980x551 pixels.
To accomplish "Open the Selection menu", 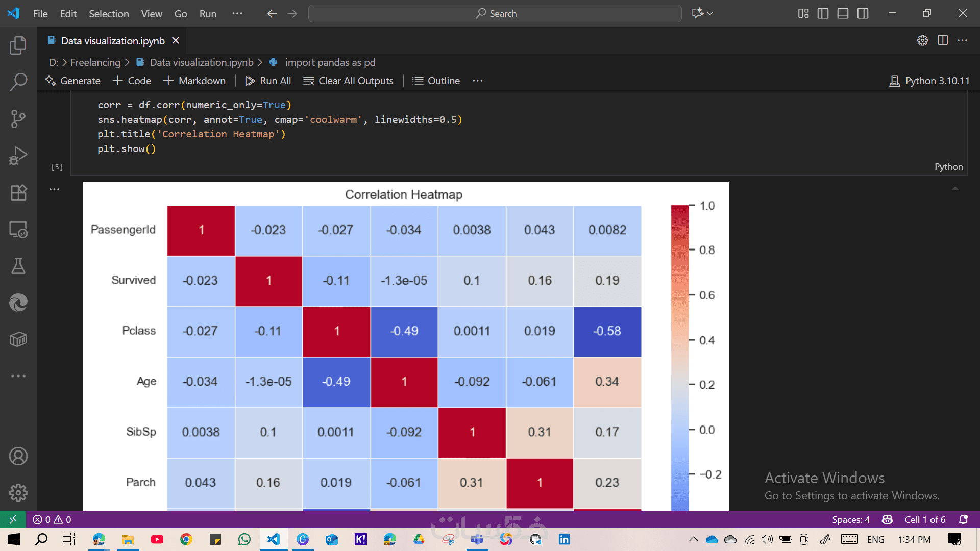I will 109,14.
